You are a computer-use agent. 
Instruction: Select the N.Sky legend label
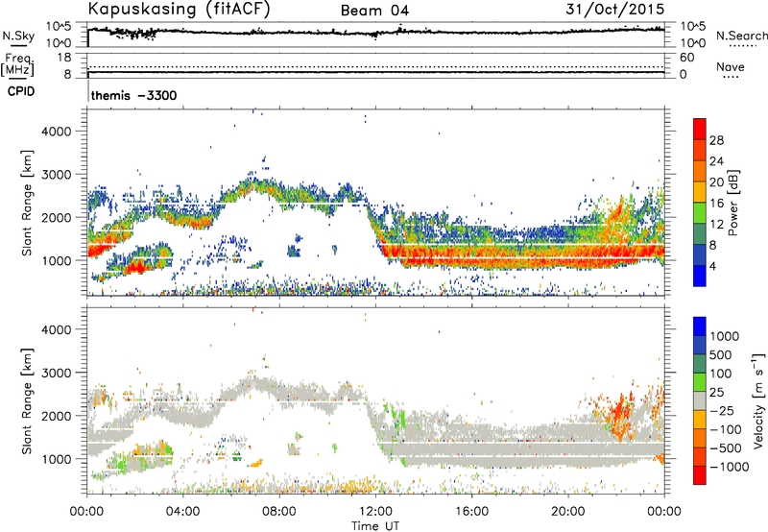pyautogui.click(x=18, y=36)
